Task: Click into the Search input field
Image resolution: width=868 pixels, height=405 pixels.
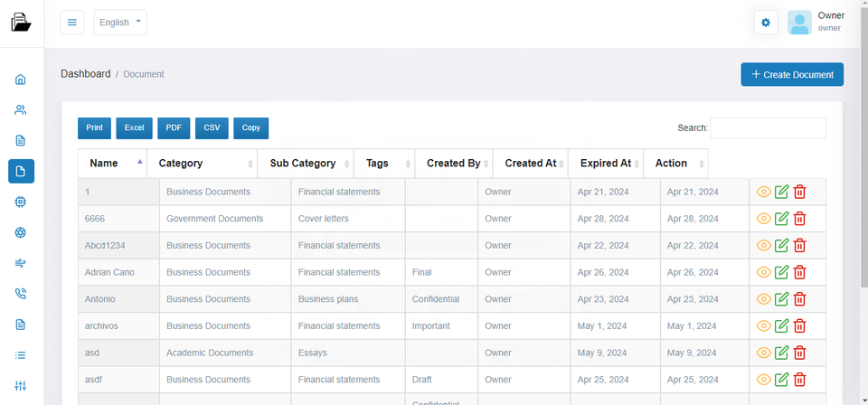Action: click(x=768, y=128)
